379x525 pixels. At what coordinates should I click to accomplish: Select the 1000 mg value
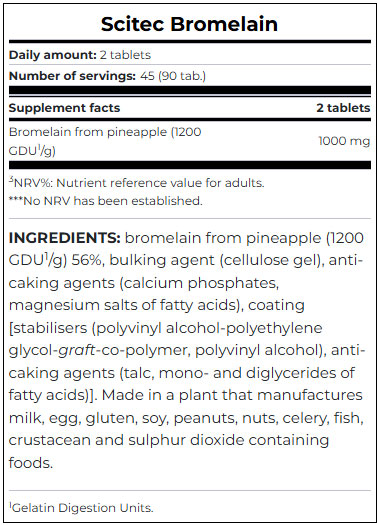pyautogui.click(x=344, y=141)
